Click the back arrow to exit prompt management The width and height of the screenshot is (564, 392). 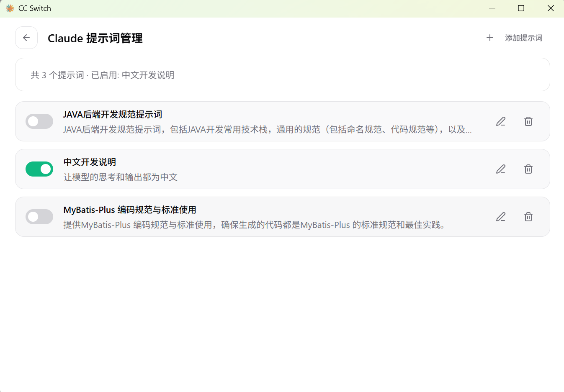(26, 38)
